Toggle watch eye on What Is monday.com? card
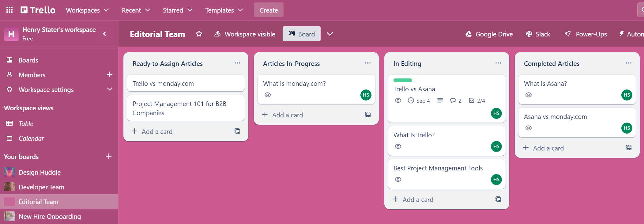644x224 pixels. [268, 95]
